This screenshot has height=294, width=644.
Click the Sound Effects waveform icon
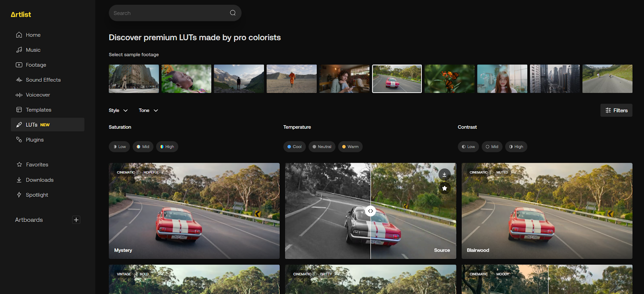(19, 80)
